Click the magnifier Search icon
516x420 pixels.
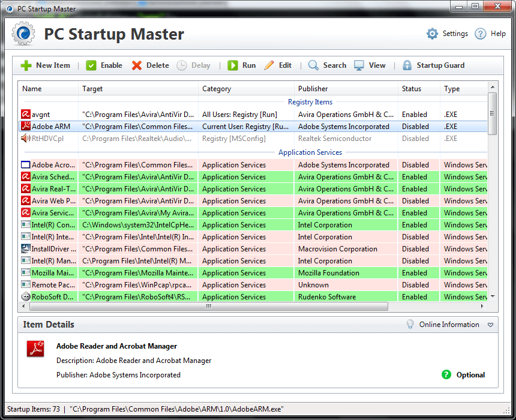click(314, 65)
